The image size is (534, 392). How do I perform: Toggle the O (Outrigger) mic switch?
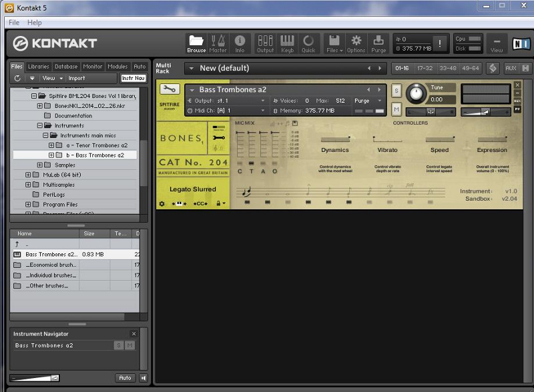click(274, 163)
